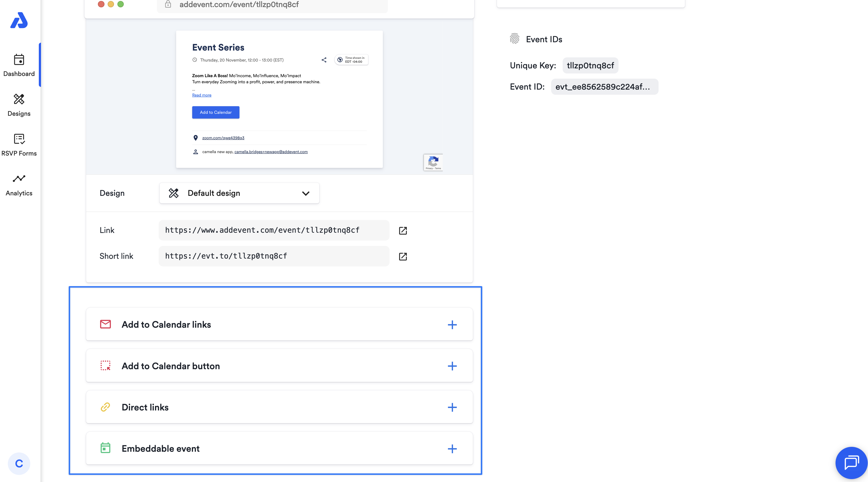Expand Add to Calendar links section
This screenshot has height=482, width=868.
click(452, 325)
